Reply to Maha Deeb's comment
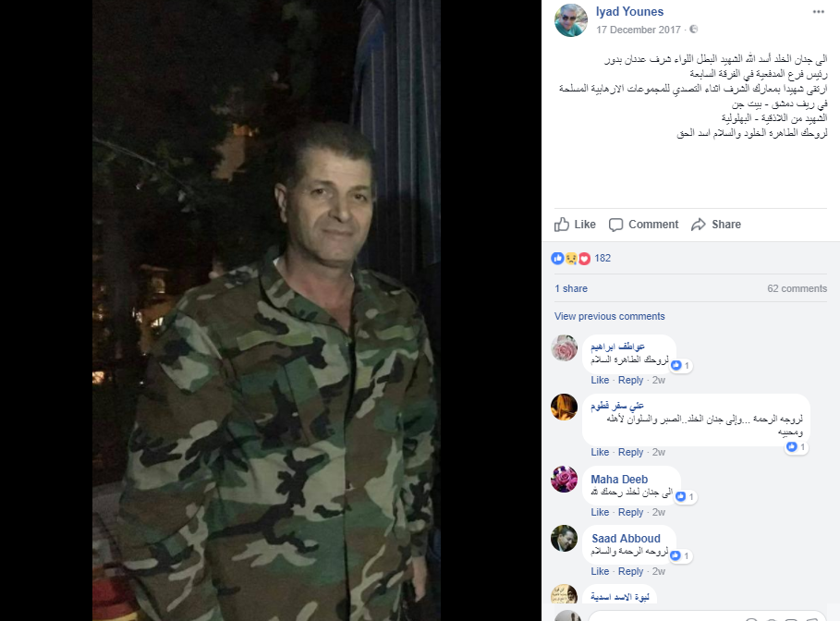Image resolution: width=840 pixels, height=621 pixels. (630, 512)
